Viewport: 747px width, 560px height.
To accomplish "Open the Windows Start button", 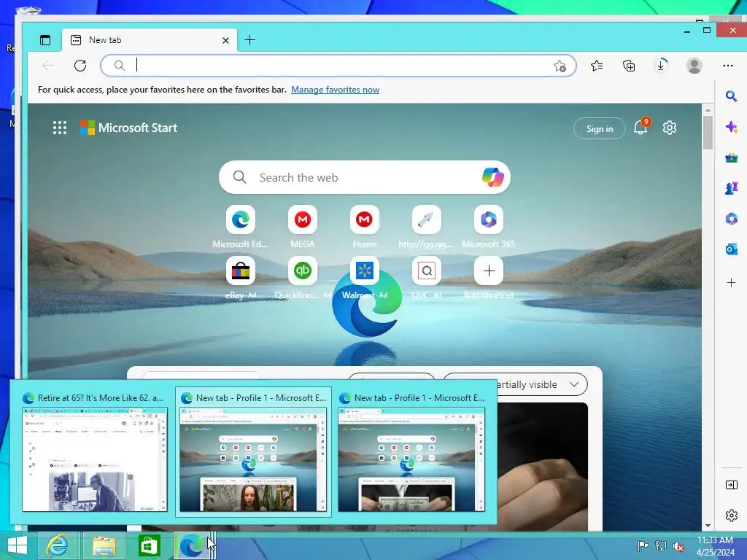I will point(18,545).
